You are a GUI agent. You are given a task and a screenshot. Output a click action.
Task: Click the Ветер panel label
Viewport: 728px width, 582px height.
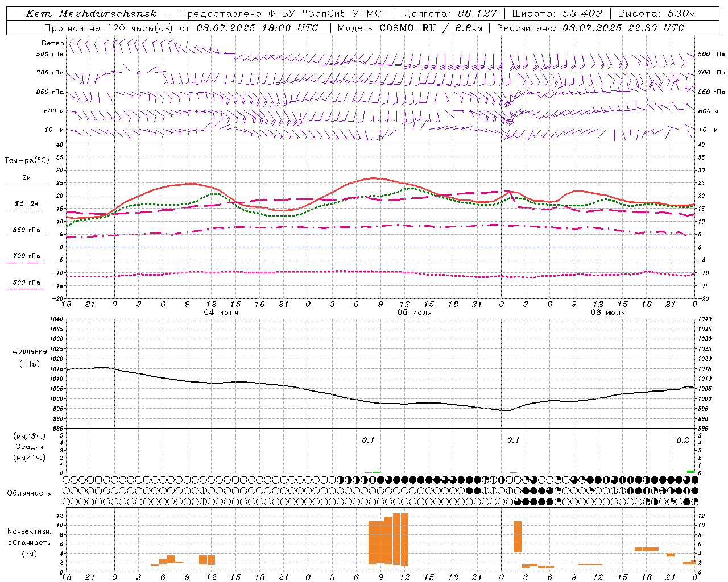point(52,43)
